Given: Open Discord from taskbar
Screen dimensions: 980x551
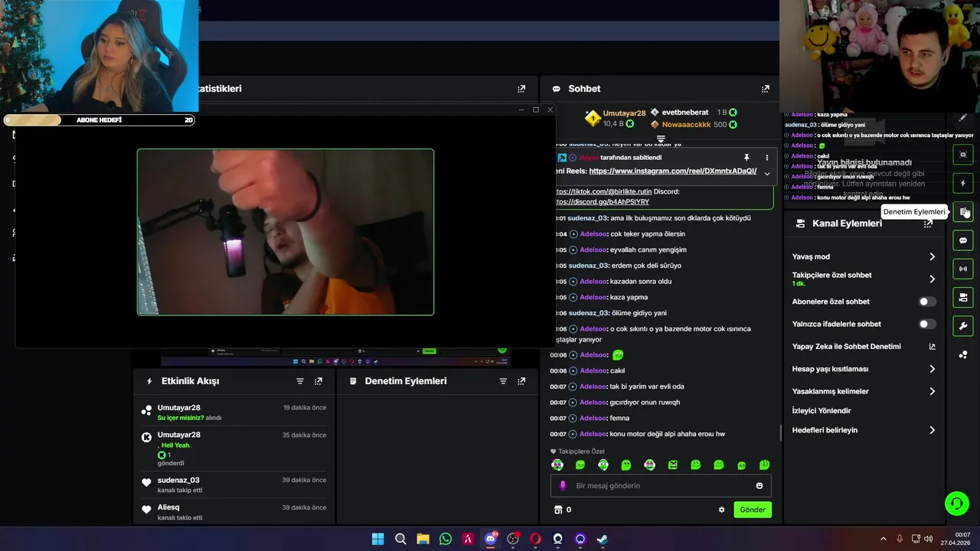Looking at the screenshot, I should coord(491,539).
